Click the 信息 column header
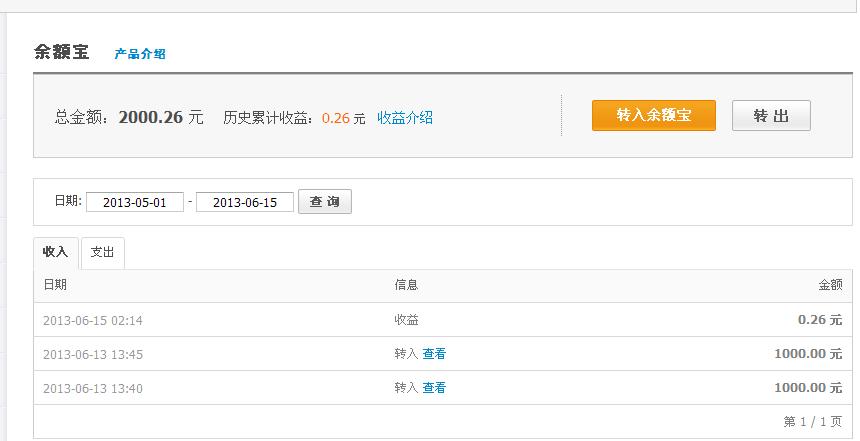860x441 pixels. tap(406, 285)
